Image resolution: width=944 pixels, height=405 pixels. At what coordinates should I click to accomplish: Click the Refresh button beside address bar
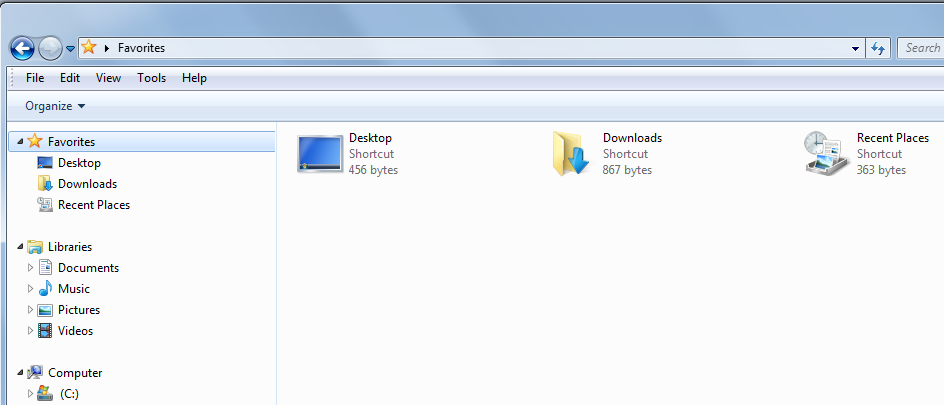tap(879, 48)
